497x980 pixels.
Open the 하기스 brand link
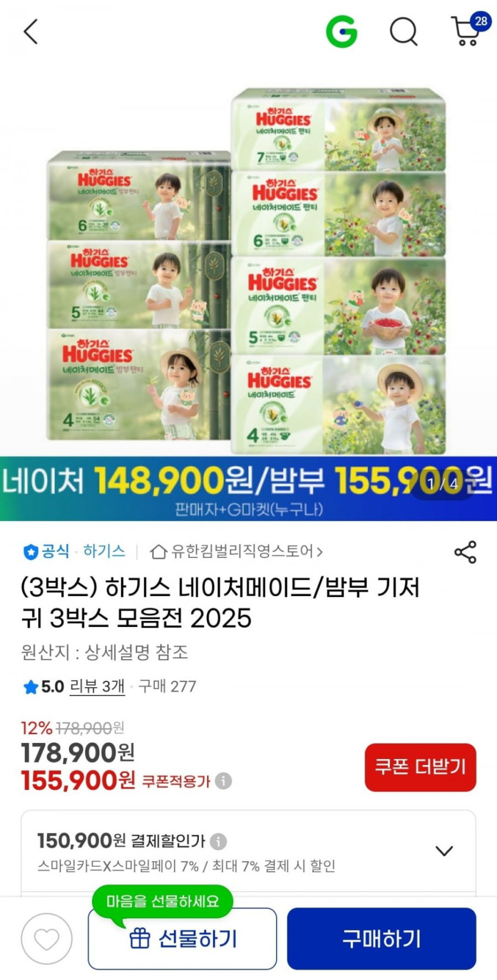click(104, 551)
